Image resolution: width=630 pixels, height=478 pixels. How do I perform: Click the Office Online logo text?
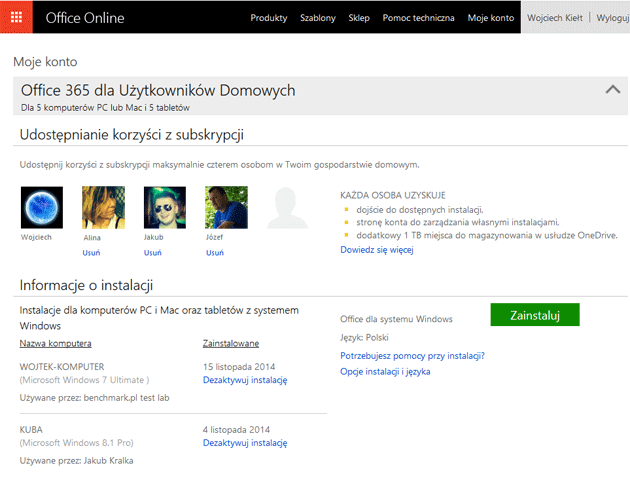[85, 18]
